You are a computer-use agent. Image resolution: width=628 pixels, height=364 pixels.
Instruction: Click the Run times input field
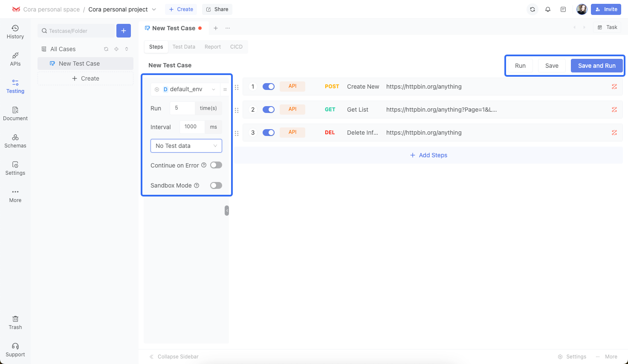[182, 108]
